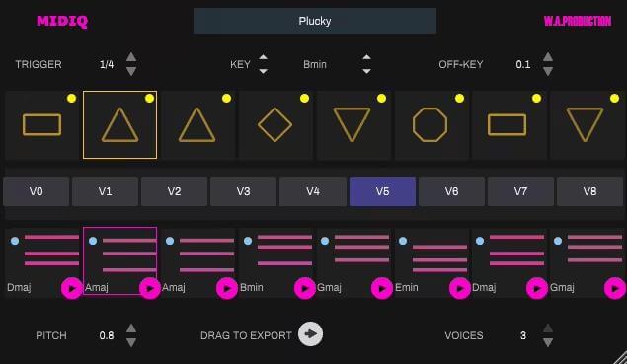Play the Bmin chord preview
The image size is (627, 364).
click(x=304, y=288)
